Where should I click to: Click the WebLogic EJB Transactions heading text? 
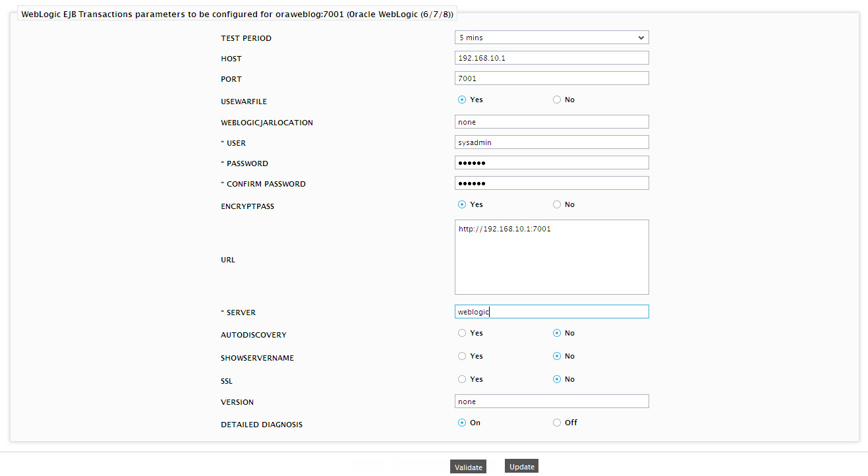[x=237, y=13]
